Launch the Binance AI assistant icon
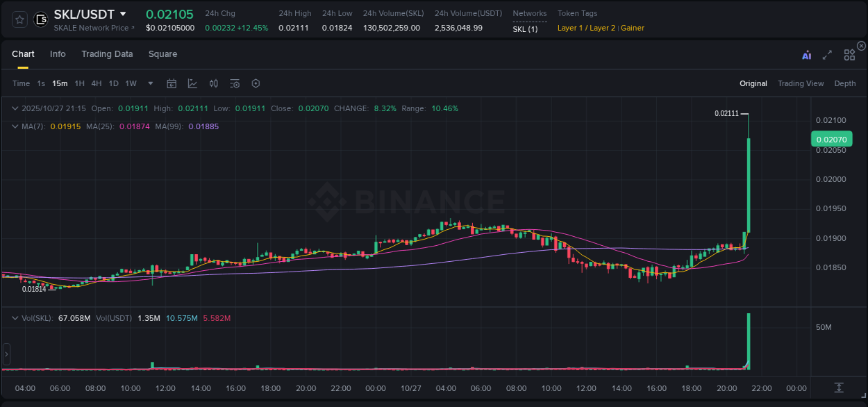 pos(806,54)
